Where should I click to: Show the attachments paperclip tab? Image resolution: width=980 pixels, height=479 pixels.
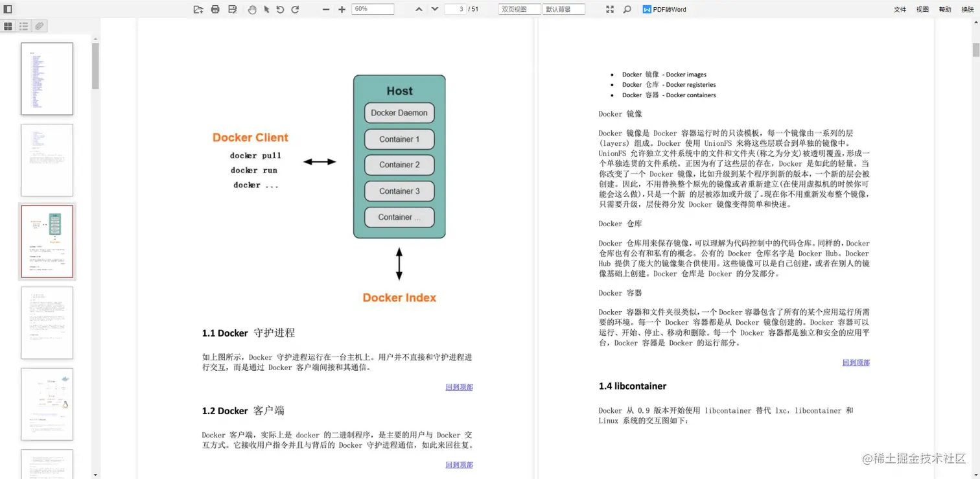(40, 26)
